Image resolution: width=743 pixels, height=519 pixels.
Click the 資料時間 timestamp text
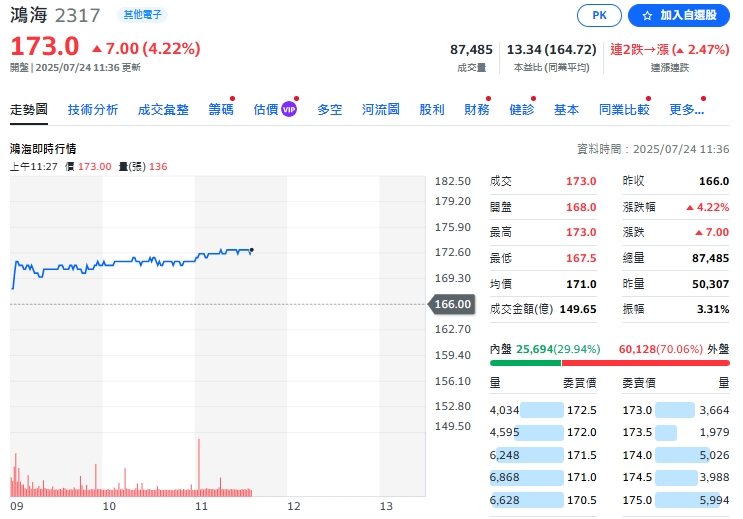coord(653,149)
